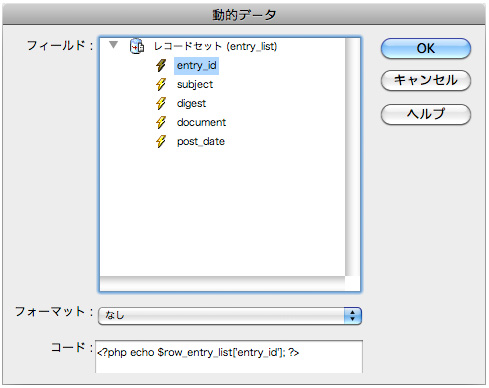Click lightning icon beside subject

pos(161,84)
